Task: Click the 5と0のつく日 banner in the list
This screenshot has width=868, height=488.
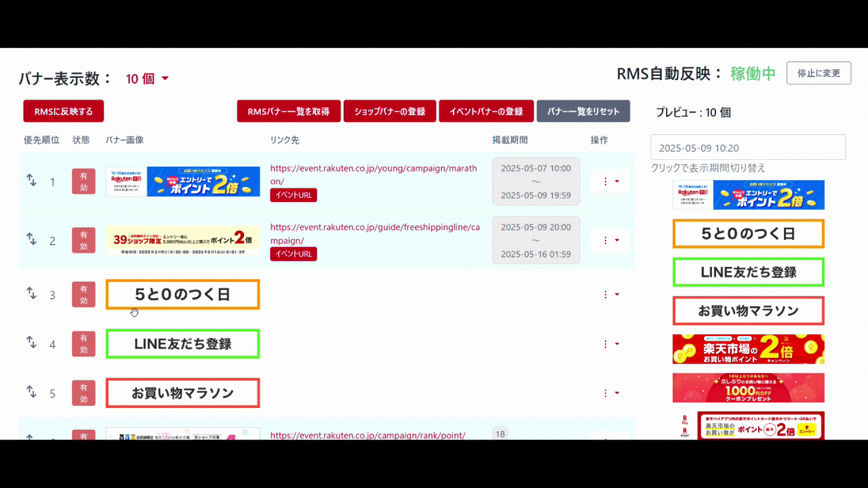Action: click(183, 295)
